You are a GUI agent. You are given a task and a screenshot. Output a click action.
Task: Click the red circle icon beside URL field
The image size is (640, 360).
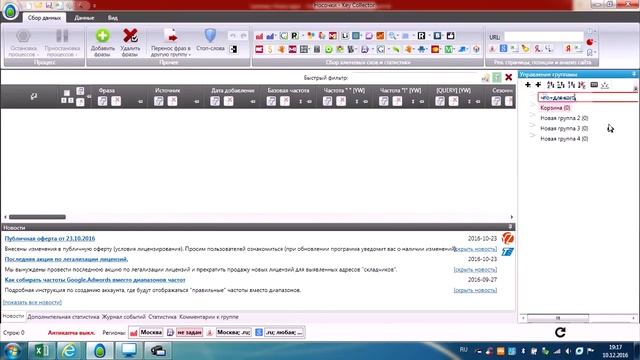(x=589, y=42)
